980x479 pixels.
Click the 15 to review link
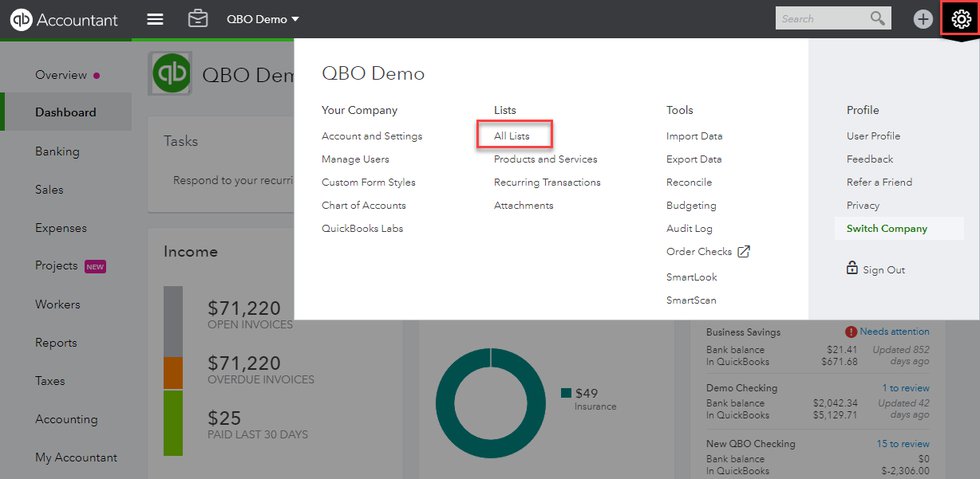902,443
